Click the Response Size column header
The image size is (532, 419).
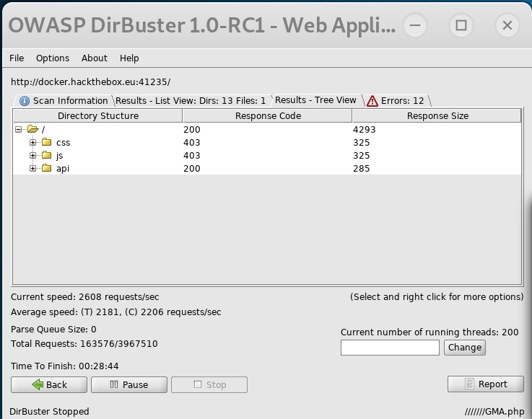point(437,115)
